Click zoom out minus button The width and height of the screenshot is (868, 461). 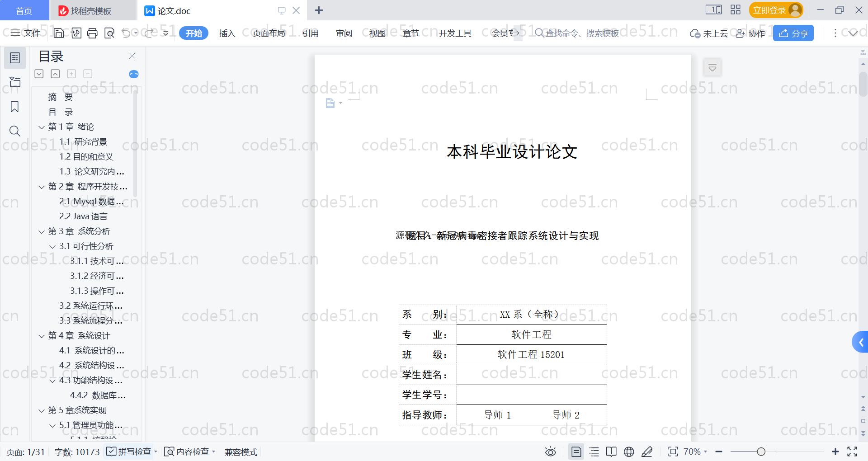[719, 452]
